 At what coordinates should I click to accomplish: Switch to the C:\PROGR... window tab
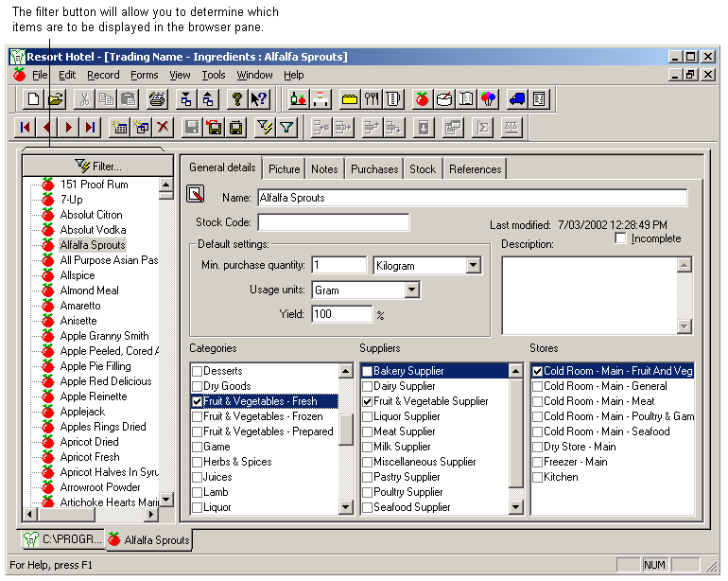[62, 539]
